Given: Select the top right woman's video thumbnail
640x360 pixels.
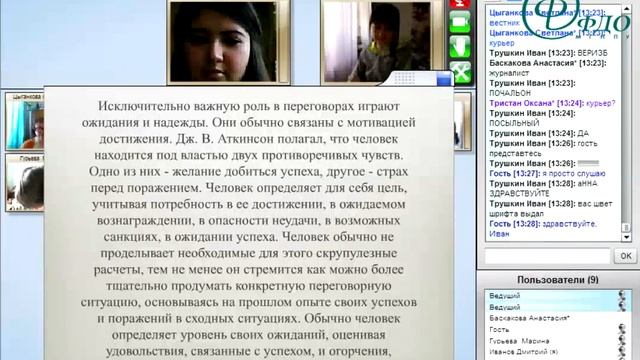Looking at the screenshot, I should [382, 42].
